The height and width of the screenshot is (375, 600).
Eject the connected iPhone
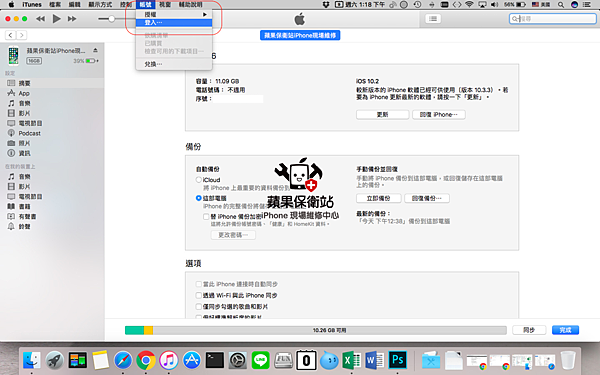pos(95,51)
